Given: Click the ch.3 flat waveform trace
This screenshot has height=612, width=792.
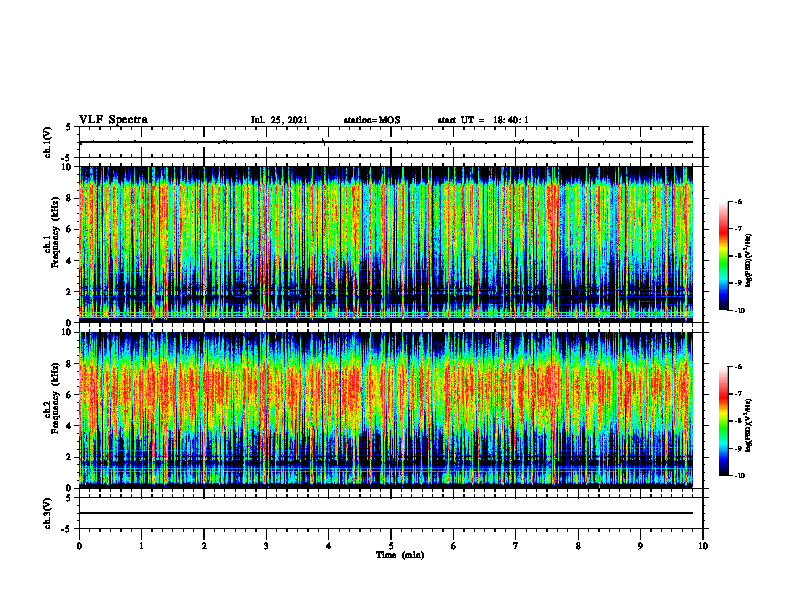Looking at the screenshot, I should [x=386, y=513].
